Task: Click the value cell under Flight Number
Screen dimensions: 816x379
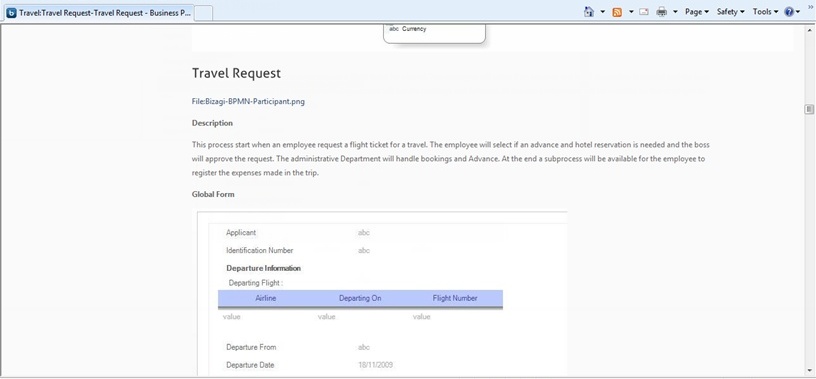Action: point(422,317)
